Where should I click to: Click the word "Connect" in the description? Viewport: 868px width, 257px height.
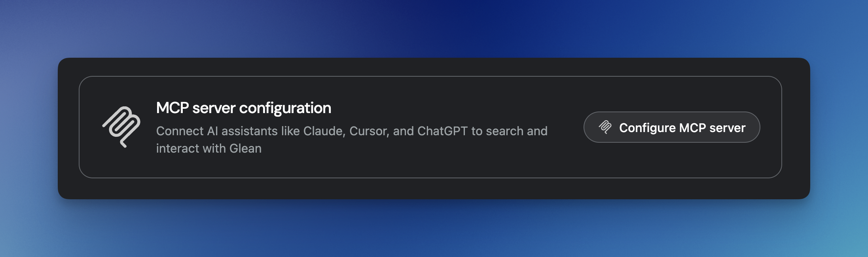[180, 131]
